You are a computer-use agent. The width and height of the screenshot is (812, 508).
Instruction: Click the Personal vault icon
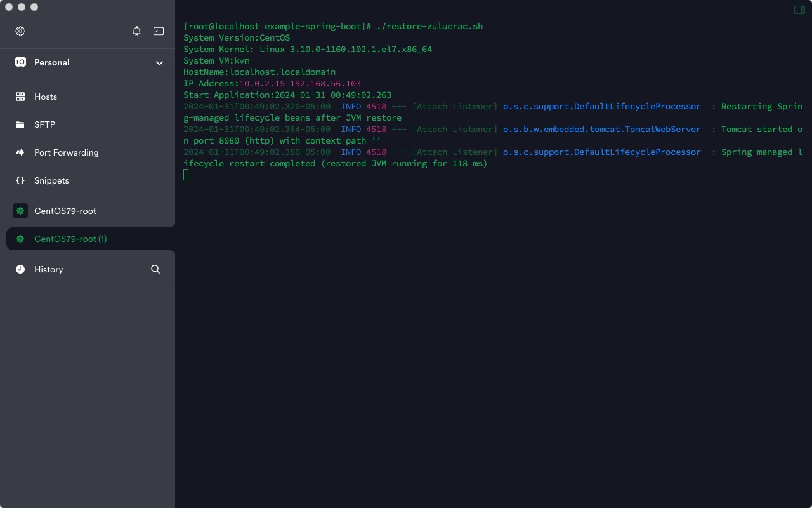point(20,62)
